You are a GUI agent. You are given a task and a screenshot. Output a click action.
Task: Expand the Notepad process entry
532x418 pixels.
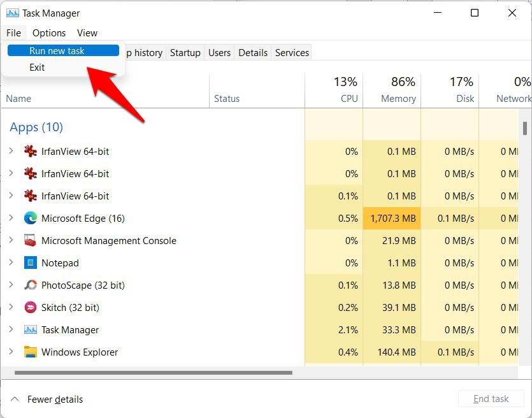click(x=11, y=263)
